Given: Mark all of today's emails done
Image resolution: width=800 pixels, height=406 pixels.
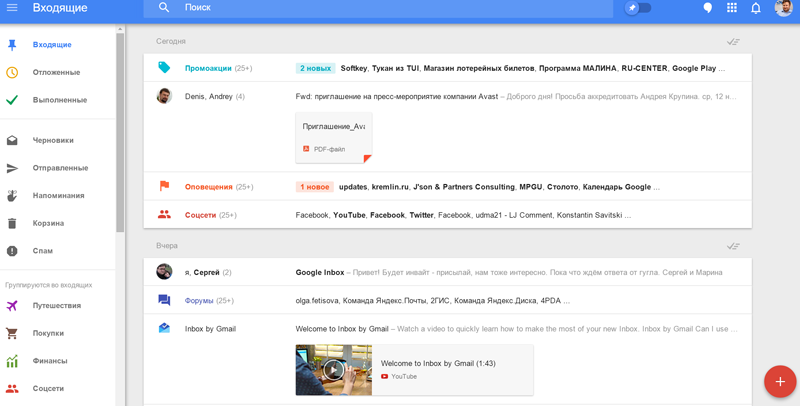Looking at the screenshot, I should 733,42.
